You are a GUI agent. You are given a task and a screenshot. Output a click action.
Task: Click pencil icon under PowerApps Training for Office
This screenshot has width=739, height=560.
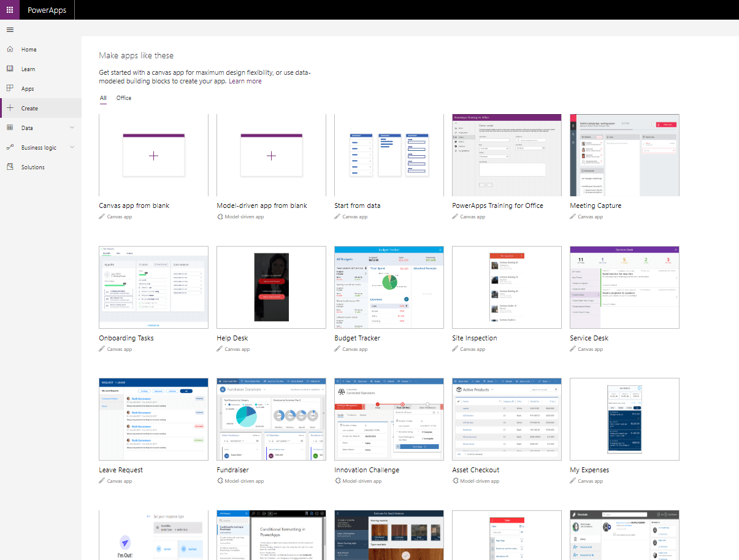[455, 217]
